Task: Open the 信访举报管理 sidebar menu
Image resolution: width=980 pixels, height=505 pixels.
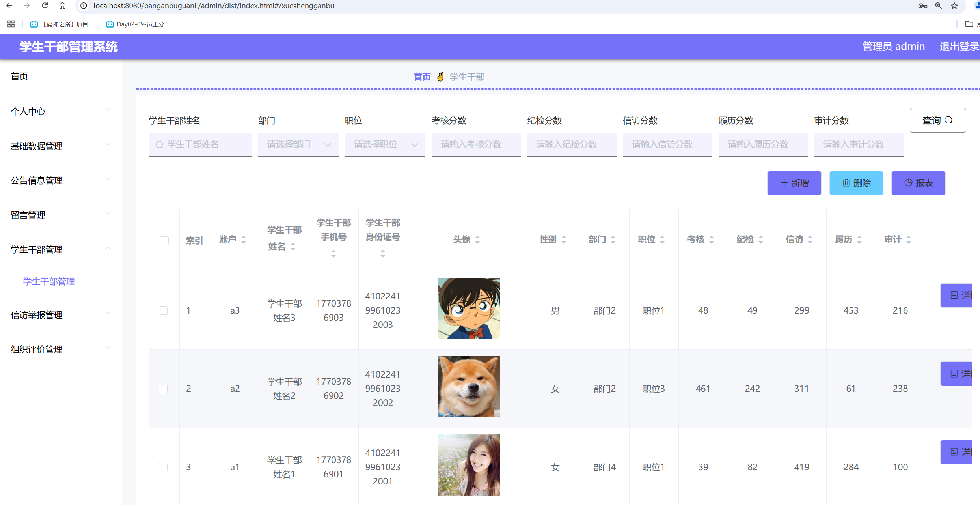Action: point(36,315)
